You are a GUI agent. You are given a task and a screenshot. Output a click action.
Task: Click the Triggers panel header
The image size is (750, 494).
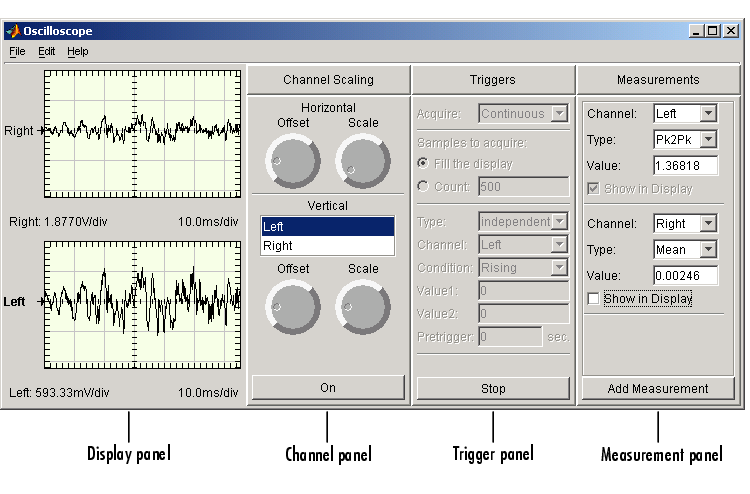[493, 79]
